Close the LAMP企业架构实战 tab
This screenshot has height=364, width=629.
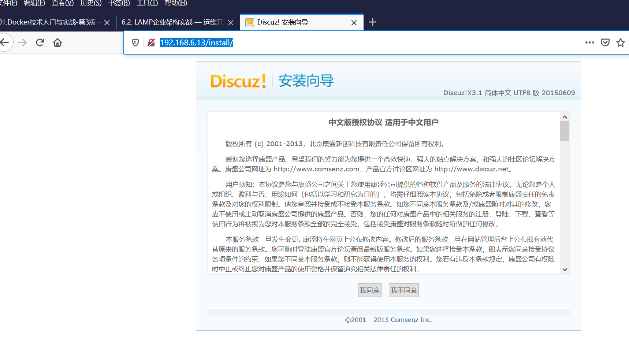click(231, 23)
